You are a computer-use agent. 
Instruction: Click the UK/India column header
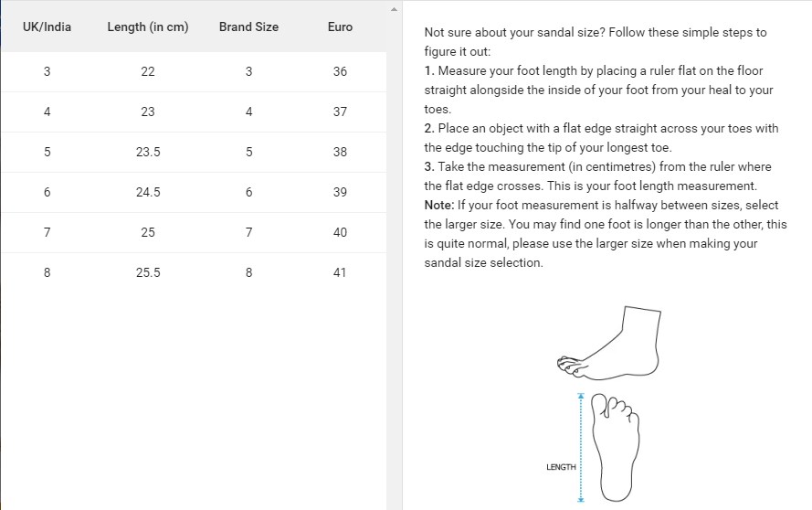point(47,27)
